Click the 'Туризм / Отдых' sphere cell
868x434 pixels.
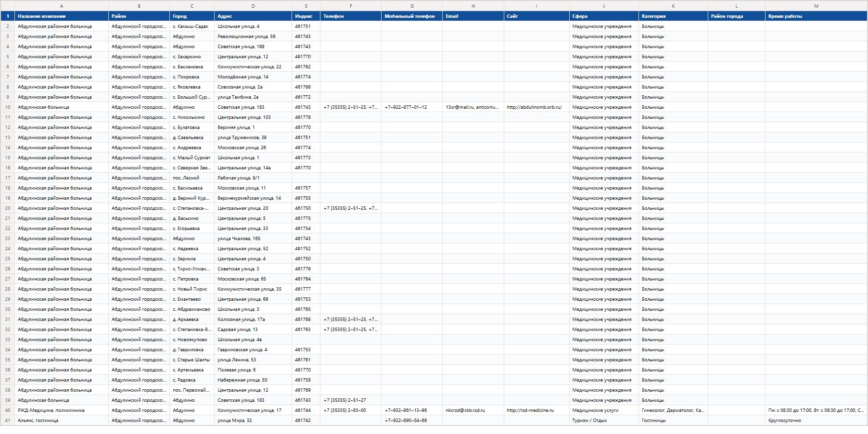[604, 421]
